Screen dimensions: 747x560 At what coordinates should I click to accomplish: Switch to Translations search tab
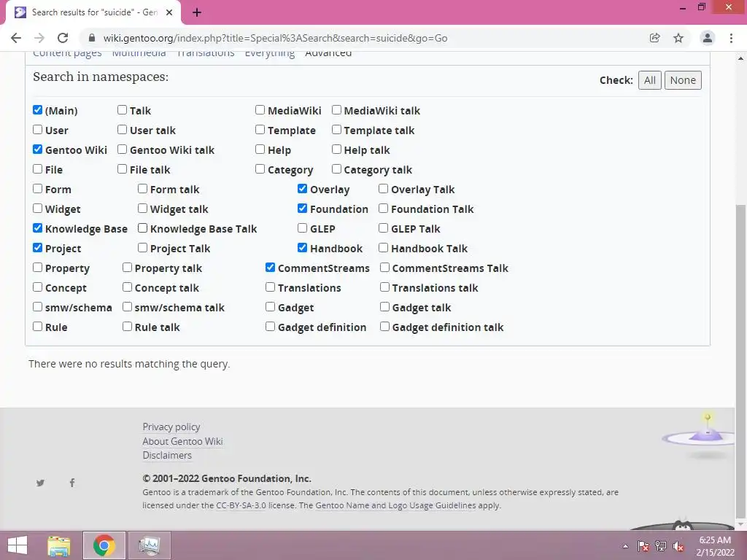coord(206,54)
